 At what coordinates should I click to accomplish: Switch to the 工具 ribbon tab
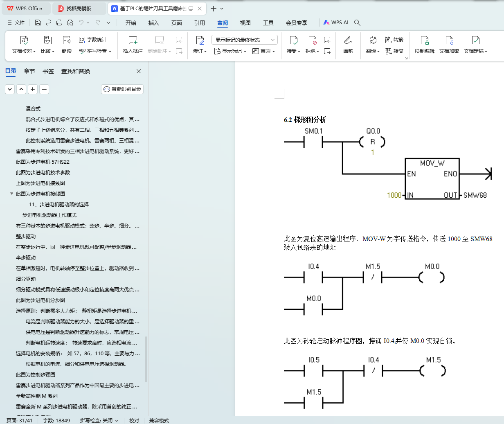pyautogui.click(x=268, y=23)
